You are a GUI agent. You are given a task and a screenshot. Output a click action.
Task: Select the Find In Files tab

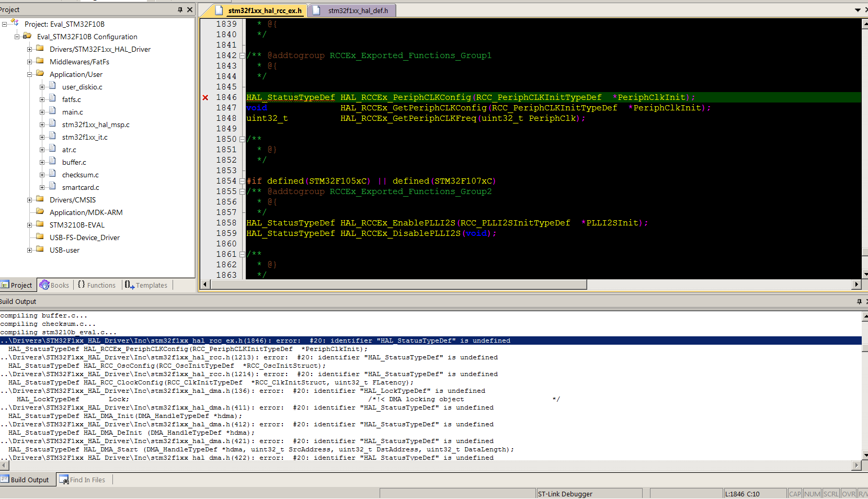pyautogui.click(x=83, y=480)
